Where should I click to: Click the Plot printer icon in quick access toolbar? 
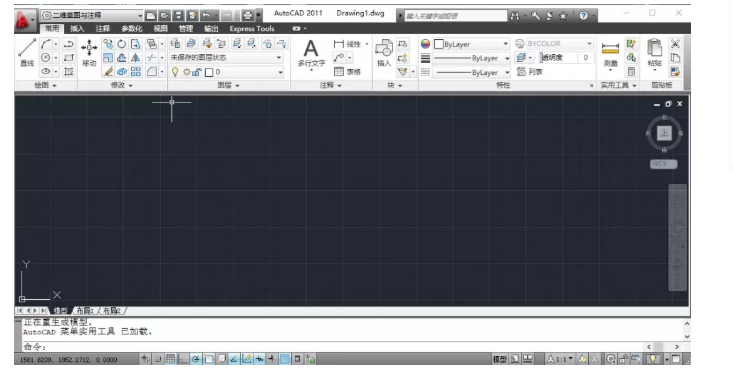[248, 15]
